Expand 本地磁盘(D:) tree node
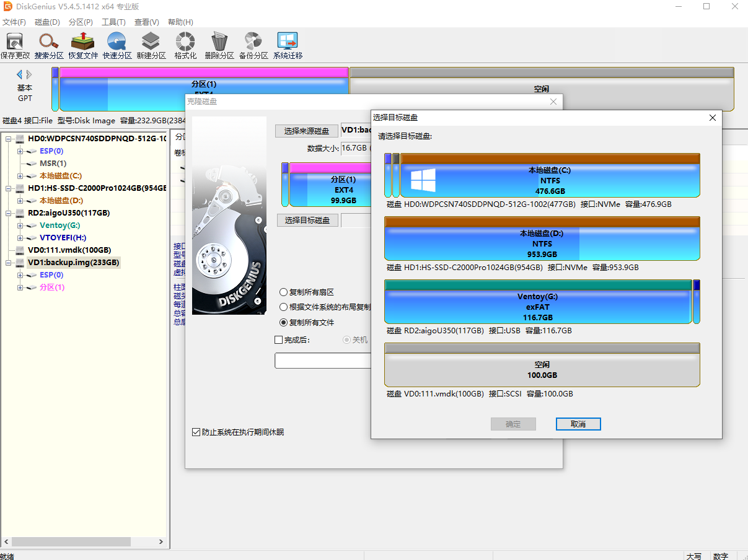 point(20,201)
